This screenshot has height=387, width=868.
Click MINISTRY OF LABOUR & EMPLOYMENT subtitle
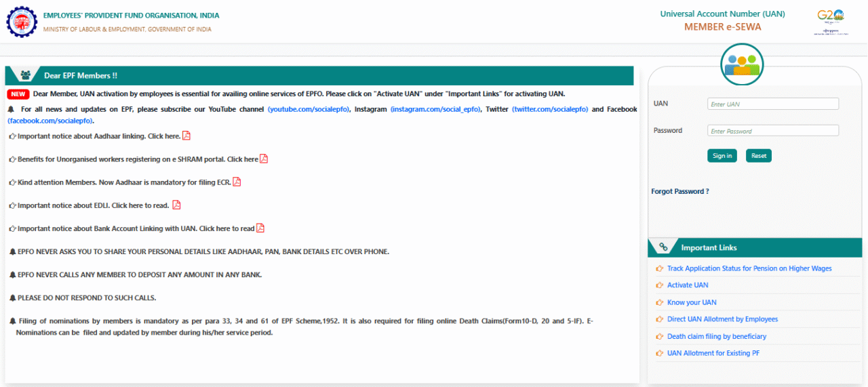(x=127, y=29)
